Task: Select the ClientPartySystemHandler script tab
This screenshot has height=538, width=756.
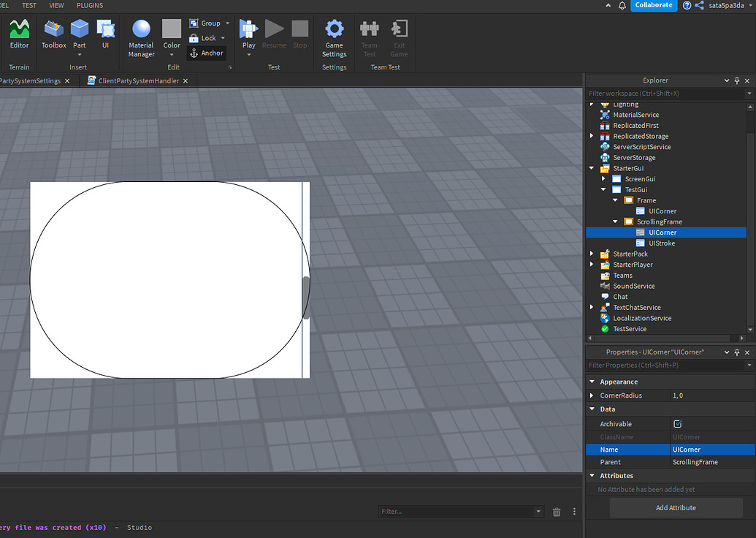Action: tap(140, 81)
